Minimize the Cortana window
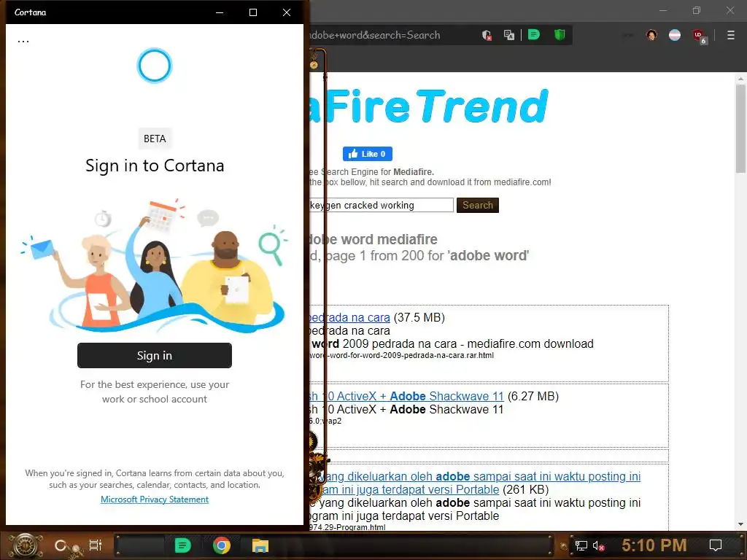Screen dimensions: 747x560 (x=220, y=12)
